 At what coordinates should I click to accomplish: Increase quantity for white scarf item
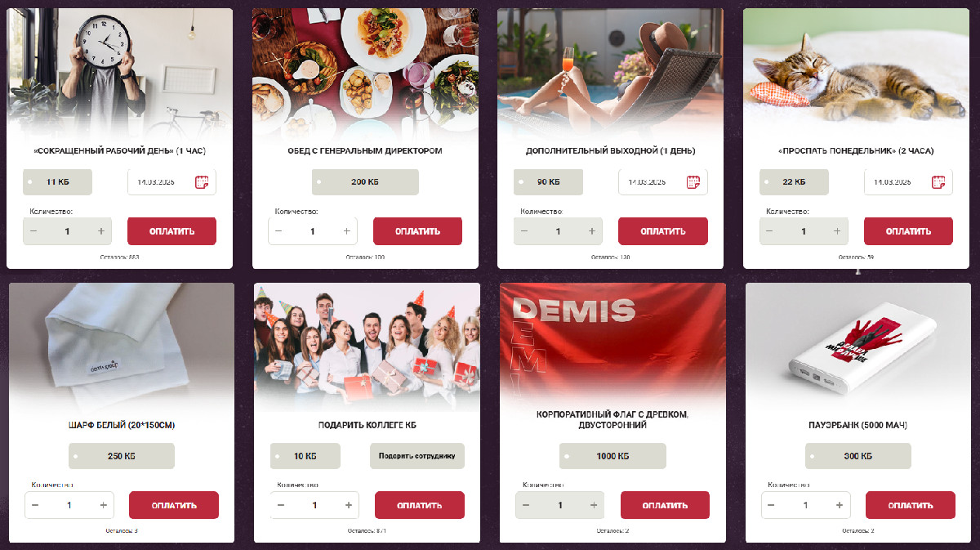104,505
